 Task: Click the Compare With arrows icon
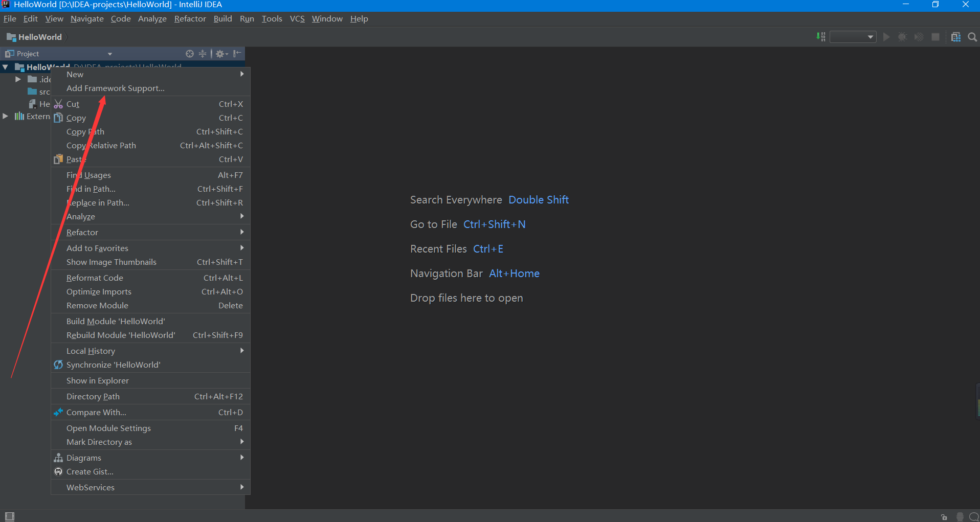pos(58,412)
